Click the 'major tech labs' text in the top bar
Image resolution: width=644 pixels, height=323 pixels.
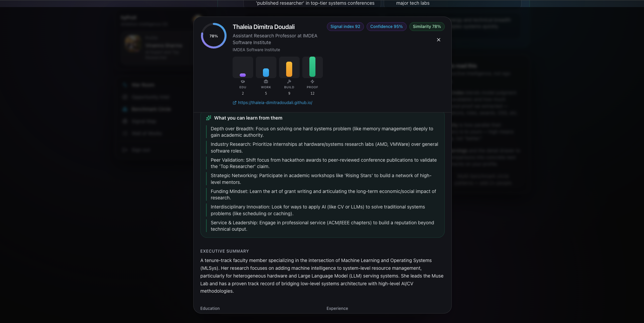tap(413, 3)
